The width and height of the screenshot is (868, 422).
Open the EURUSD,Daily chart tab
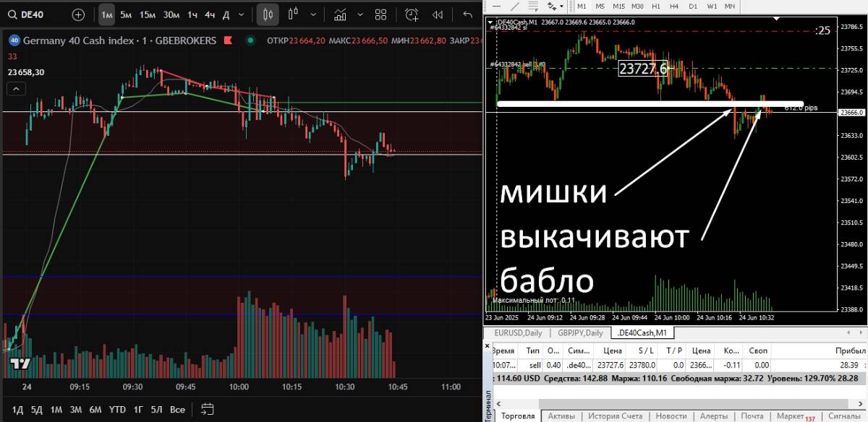click(519, 332)
